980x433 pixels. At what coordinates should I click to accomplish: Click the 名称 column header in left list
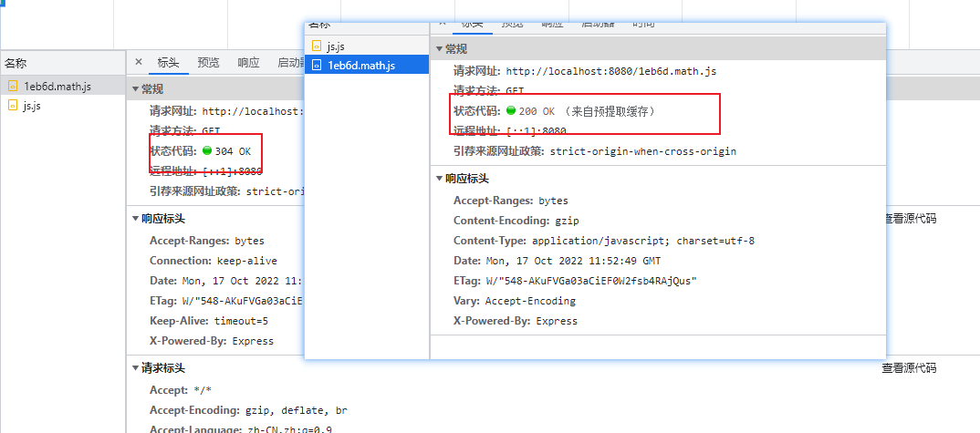pos(16,63)
